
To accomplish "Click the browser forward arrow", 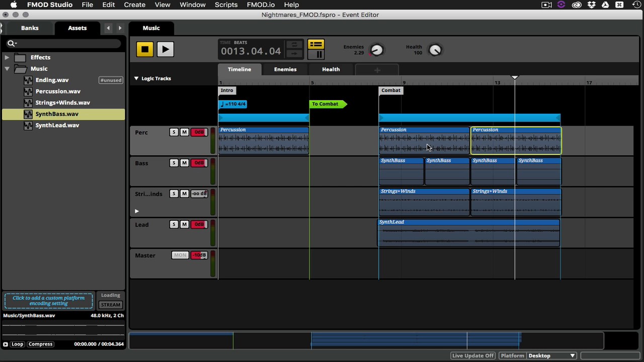I will coord(120,28).
